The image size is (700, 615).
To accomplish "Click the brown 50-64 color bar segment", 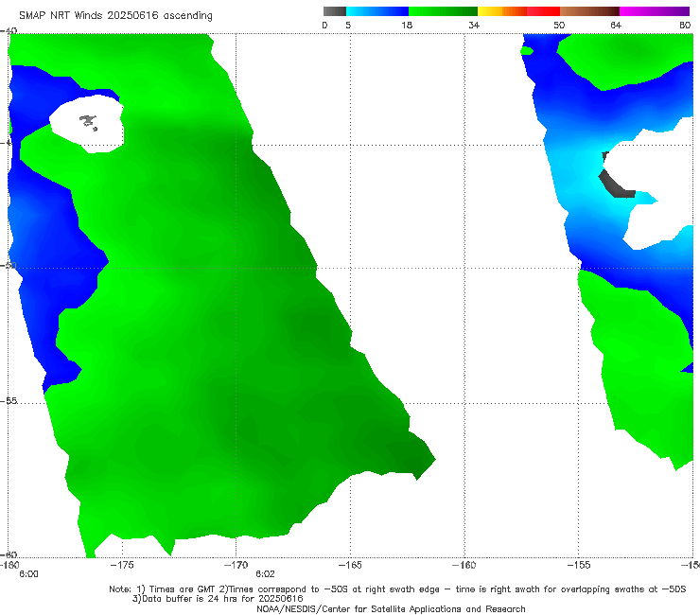I will coord(589,11).
